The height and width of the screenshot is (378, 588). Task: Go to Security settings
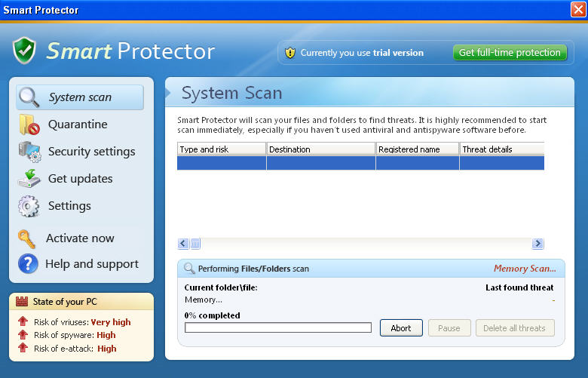click(x=91, y=151)
